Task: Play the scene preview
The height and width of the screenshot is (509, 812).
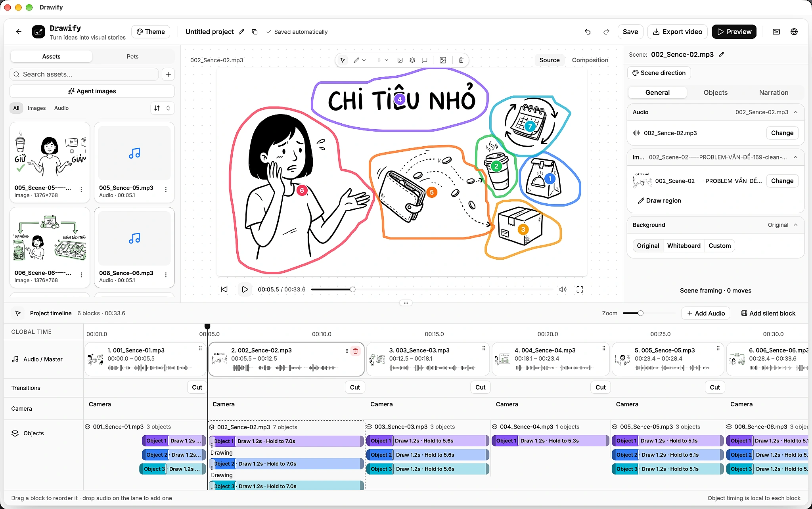Action: [x=245, y=289]
